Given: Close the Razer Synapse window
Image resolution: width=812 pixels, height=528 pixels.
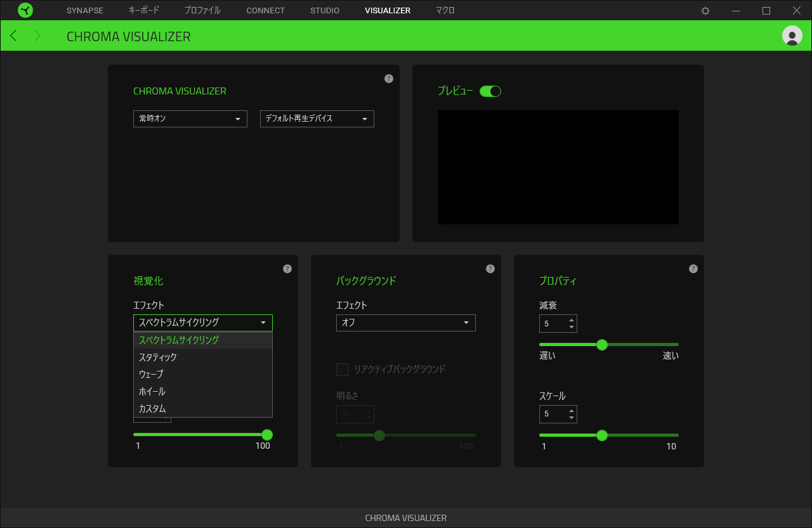Looking at the screenshot, I should click(797, 11).
